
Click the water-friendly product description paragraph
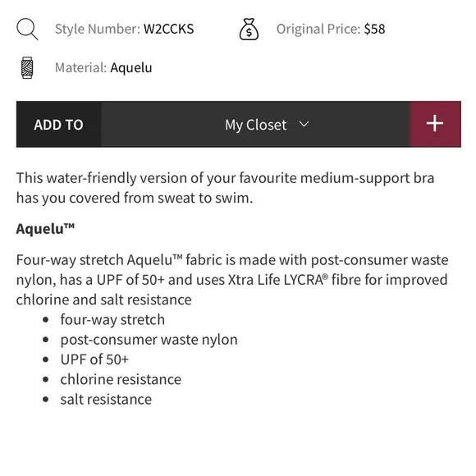(x=225, y=188)
